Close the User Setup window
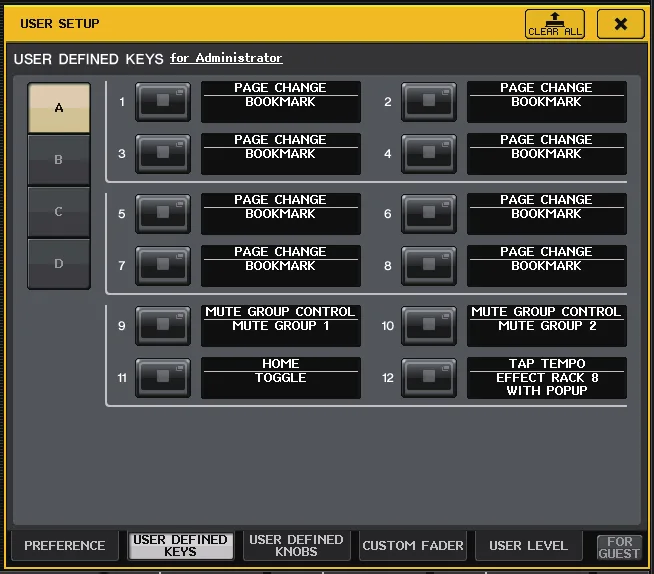 (x=621, y=24)
